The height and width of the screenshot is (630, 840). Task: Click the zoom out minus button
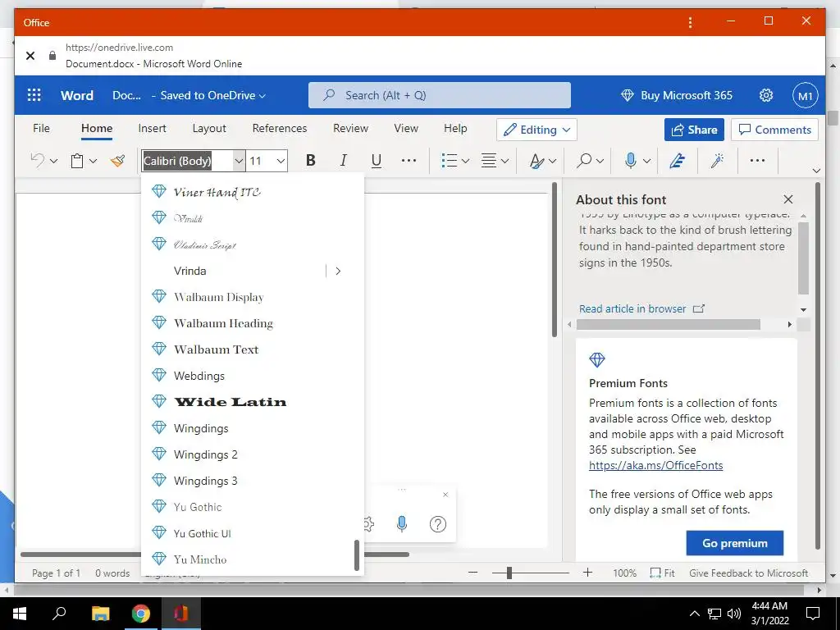pos(472,573)
